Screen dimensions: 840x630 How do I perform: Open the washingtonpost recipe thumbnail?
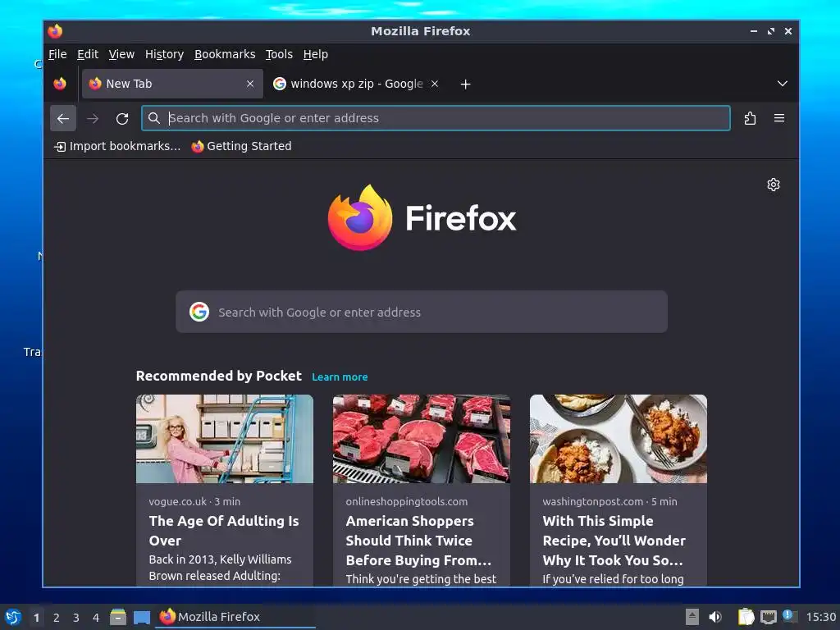point(619,440)
